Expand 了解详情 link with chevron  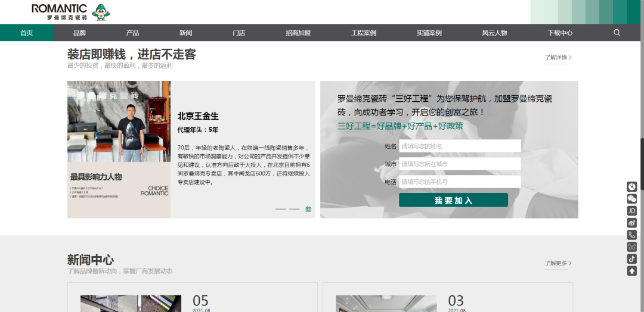[558, 58]
